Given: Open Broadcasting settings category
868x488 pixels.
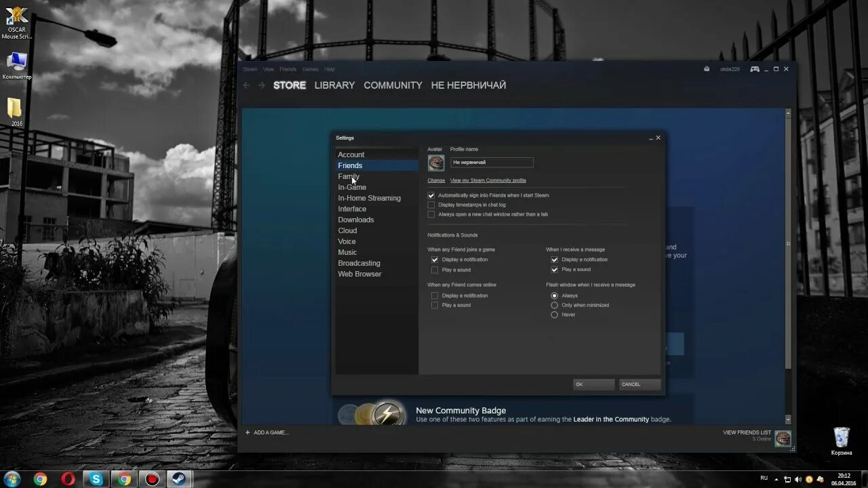Looking at the screenshot, I should (x=377, y=263).
